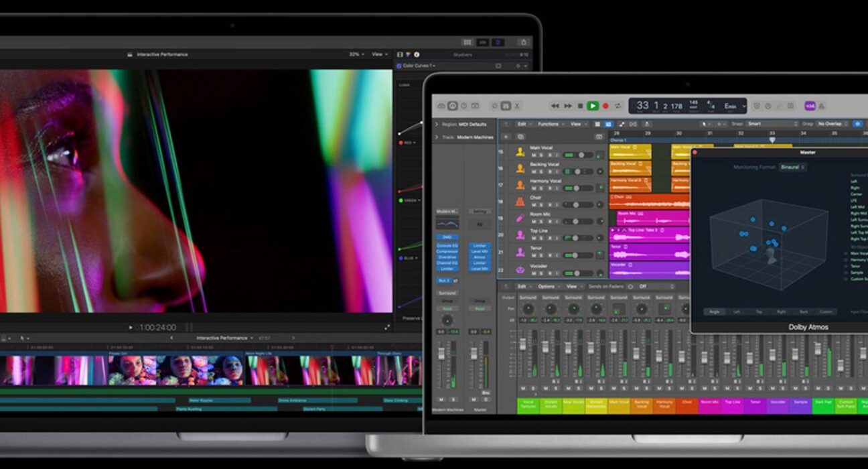Toggle the Inspector button in Logic's control bar
The height and width of the screenshot is (469, 868).
click(x=453, y=106)
